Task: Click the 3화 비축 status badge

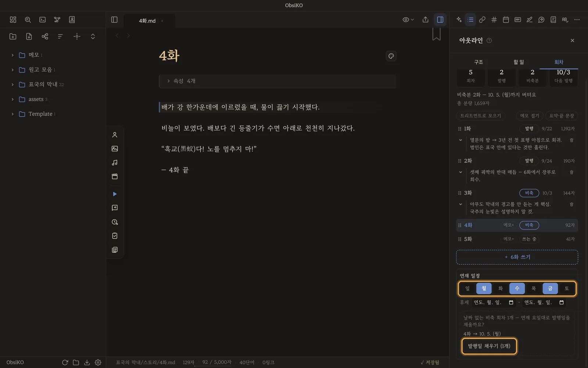Action: click(529, 193)
